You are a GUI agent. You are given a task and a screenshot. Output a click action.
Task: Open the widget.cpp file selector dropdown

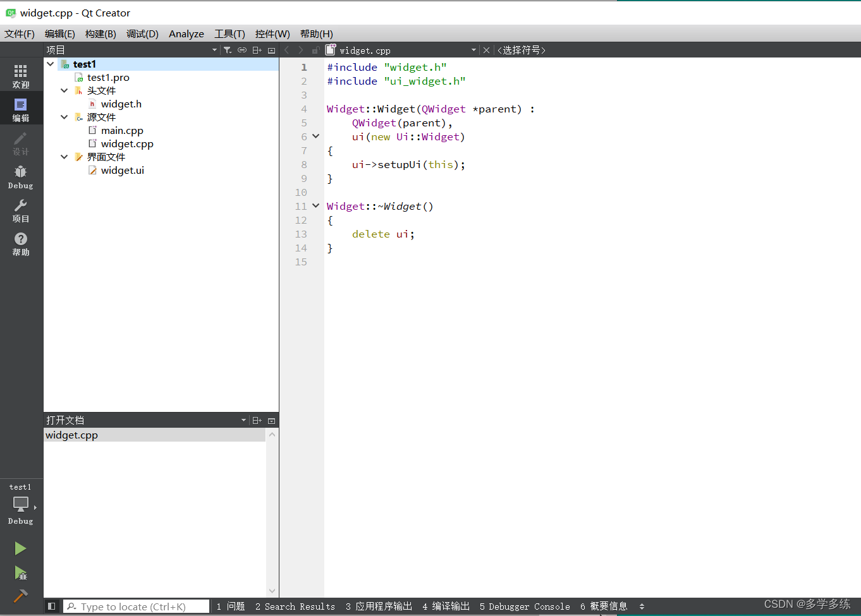[473, 50]
